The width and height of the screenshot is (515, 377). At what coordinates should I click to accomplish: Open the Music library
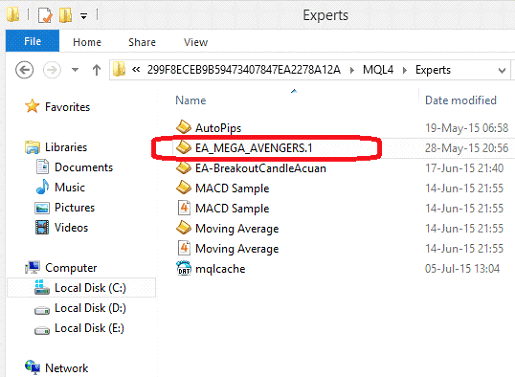click(x=70, y=187)
